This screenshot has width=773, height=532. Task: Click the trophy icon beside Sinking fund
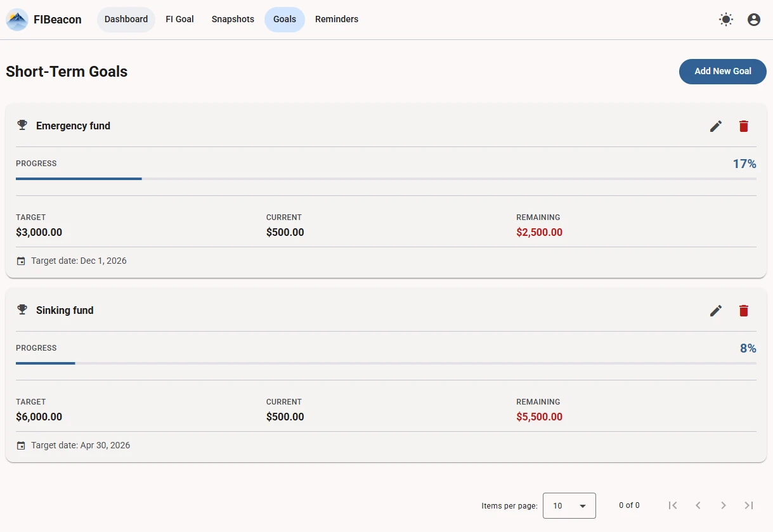[22, 309]
